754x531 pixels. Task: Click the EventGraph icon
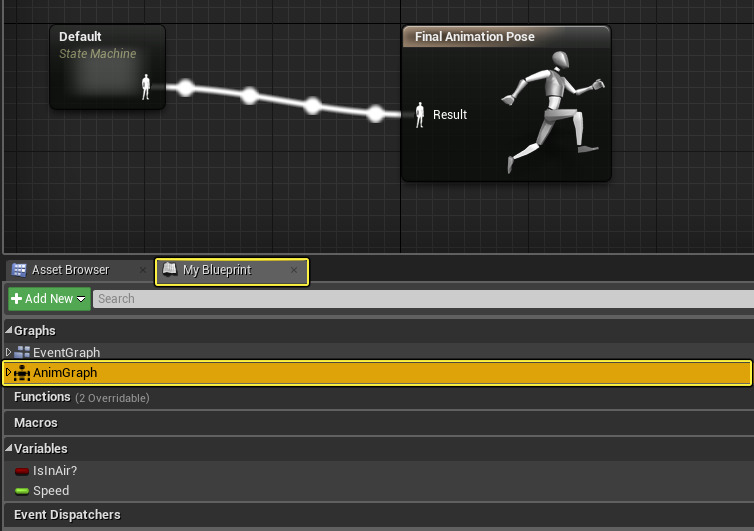click(x=22, y=352)
